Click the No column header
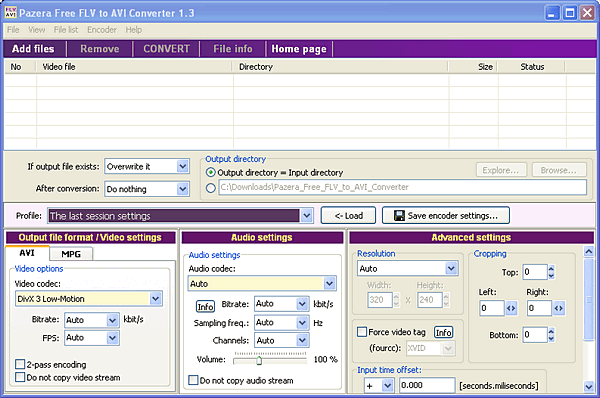Image resolution: width=600 pixels, height=398 pixels. (x=20, y=67)
